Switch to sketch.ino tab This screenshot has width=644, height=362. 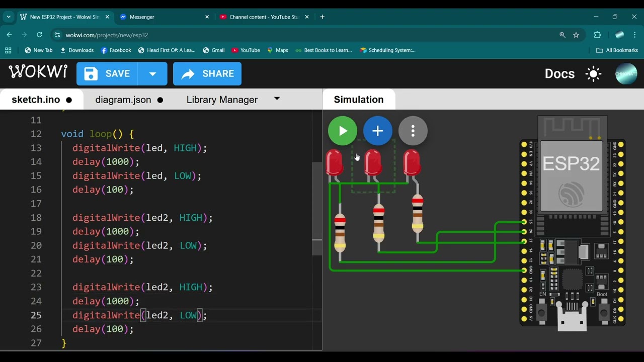point(42,100)
